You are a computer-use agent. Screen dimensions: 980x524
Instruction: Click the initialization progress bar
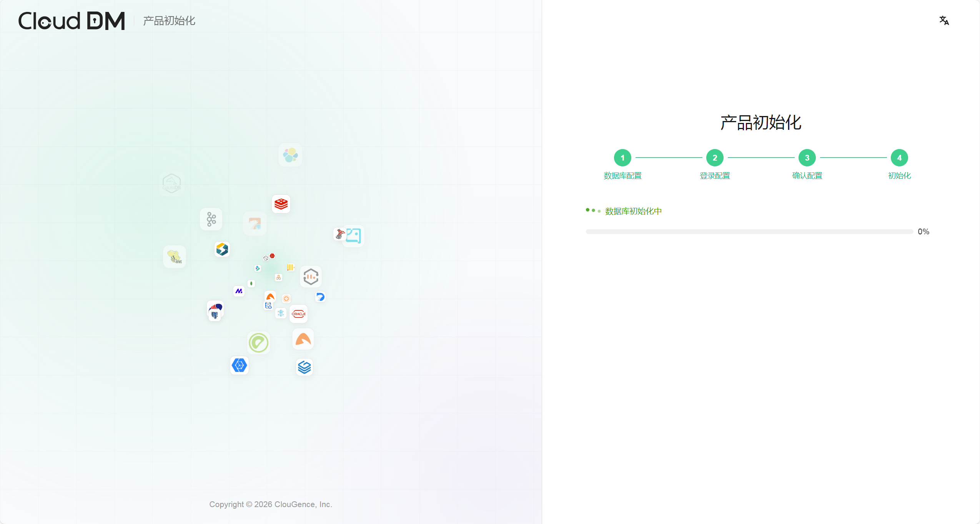749,232
